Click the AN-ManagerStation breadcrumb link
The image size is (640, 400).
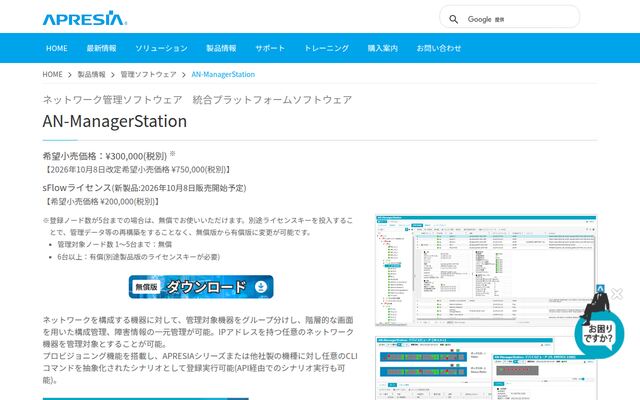tap(223, 74)
